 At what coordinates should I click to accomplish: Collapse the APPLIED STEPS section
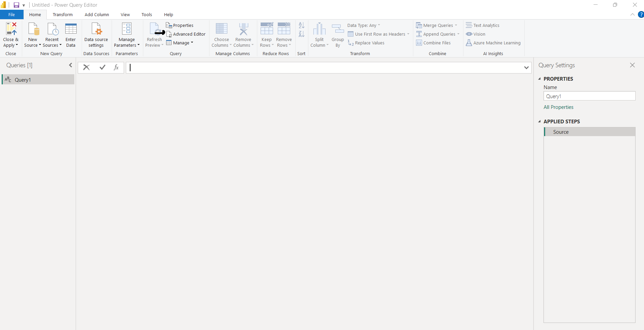(539, 121)
